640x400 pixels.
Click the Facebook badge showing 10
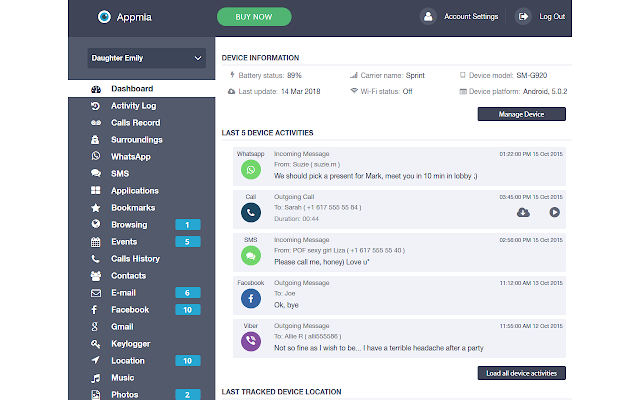(x=188, y=310)
